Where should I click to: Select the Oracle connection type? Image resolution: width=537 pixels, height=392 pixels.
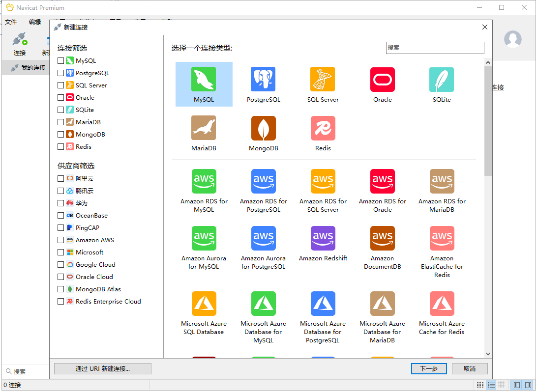point(382,80)
